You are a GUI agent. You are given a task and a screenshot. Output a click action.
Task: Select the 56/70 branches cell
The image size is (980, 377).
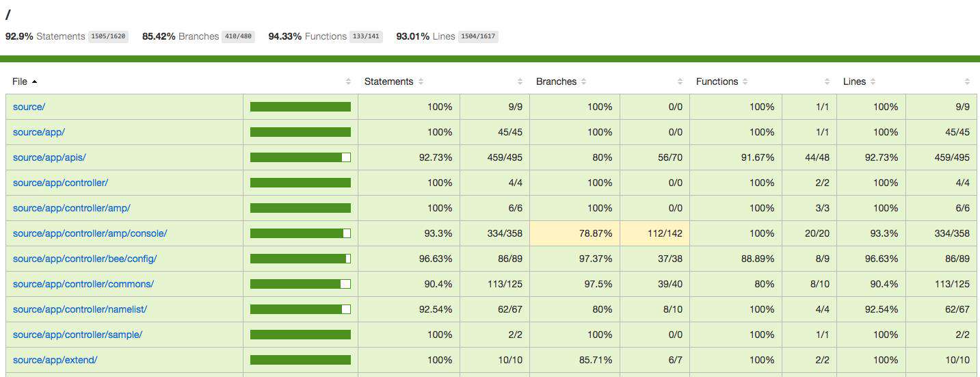[x=654, y=157]
